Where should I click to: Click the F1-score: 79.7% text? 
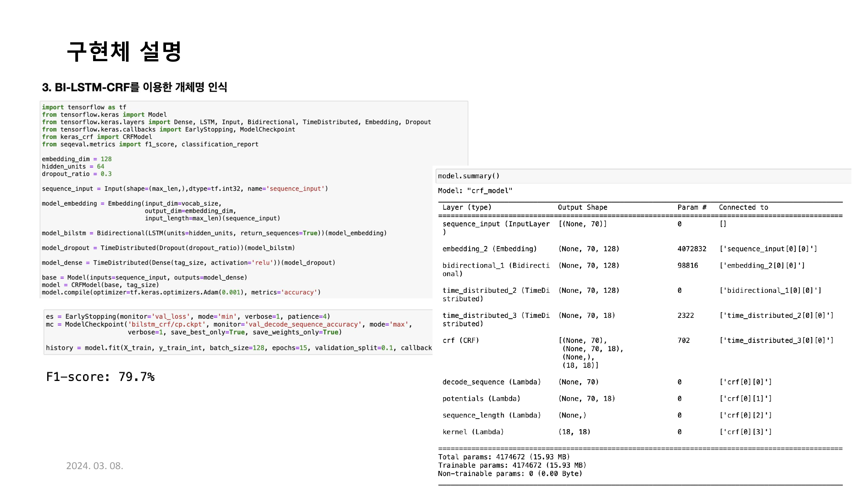(x=100, y=376)
